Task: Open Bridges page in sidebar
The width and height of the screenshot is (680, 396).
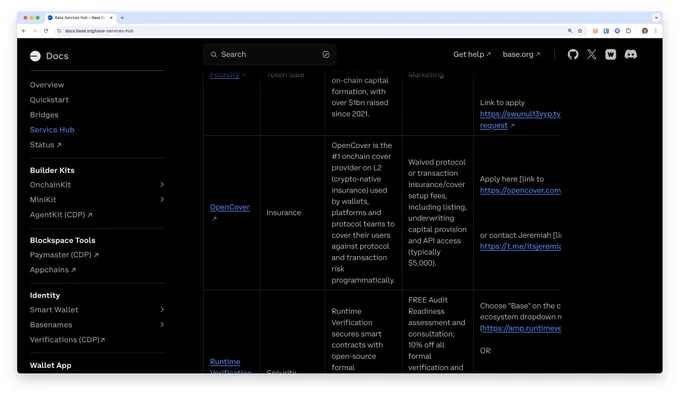Action: click(x=44, y=115)
